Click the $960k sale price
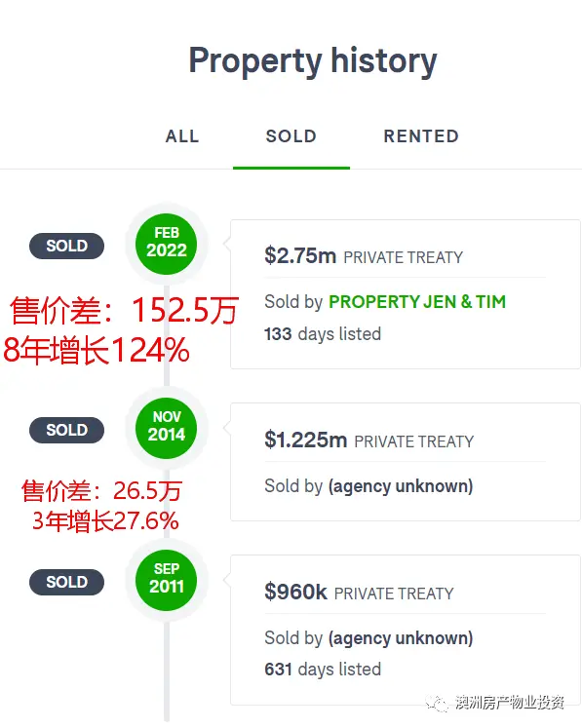 (x=296, y=592)
